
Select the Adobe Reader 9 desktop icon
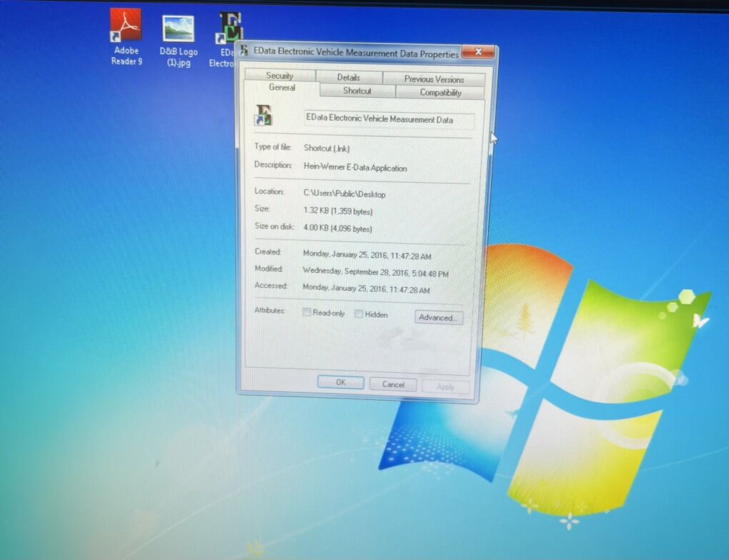click(126, 26)
